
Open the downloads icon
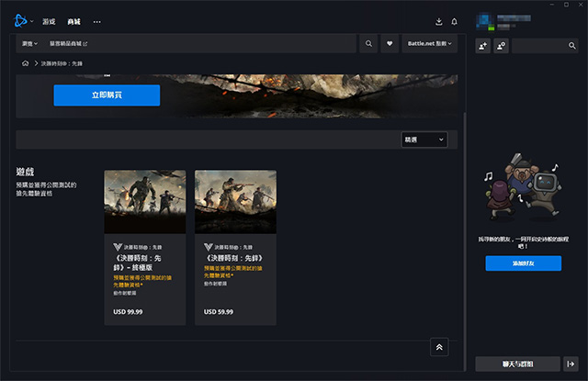point(439,22)
